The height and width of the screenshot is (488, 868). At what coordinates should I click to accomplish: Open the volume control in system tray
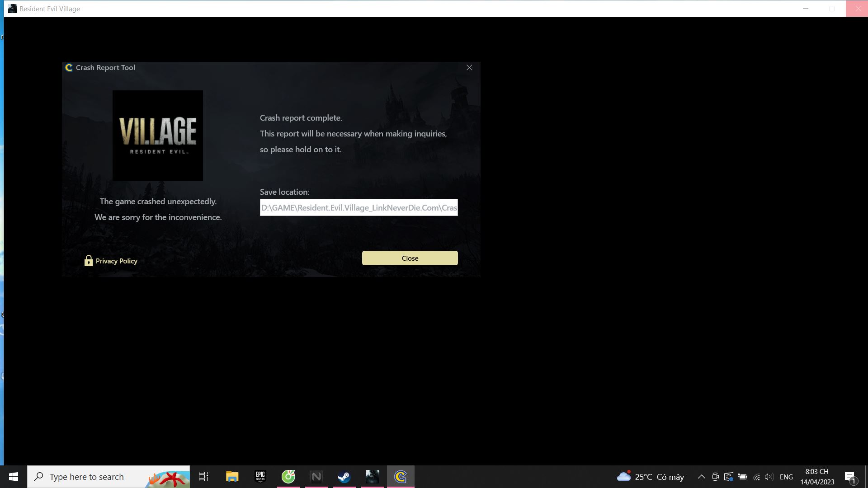coord(769,477)
